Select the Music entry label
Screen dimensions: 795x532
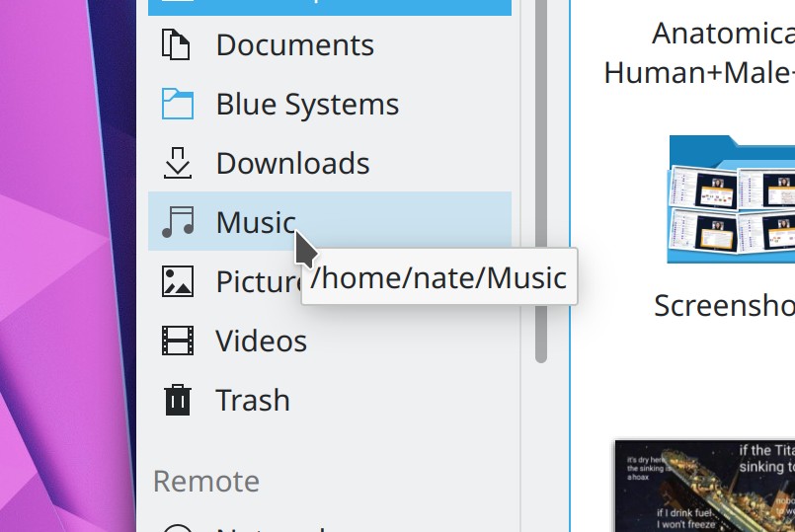255,223
